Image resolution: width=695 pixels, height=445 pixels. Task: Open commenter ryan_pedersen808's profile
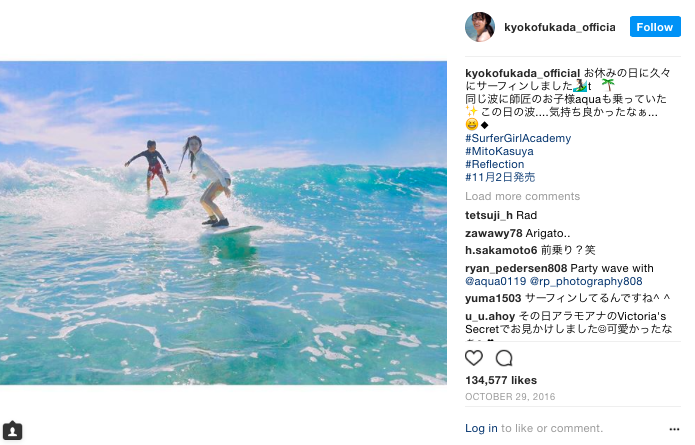coord(516,268)
